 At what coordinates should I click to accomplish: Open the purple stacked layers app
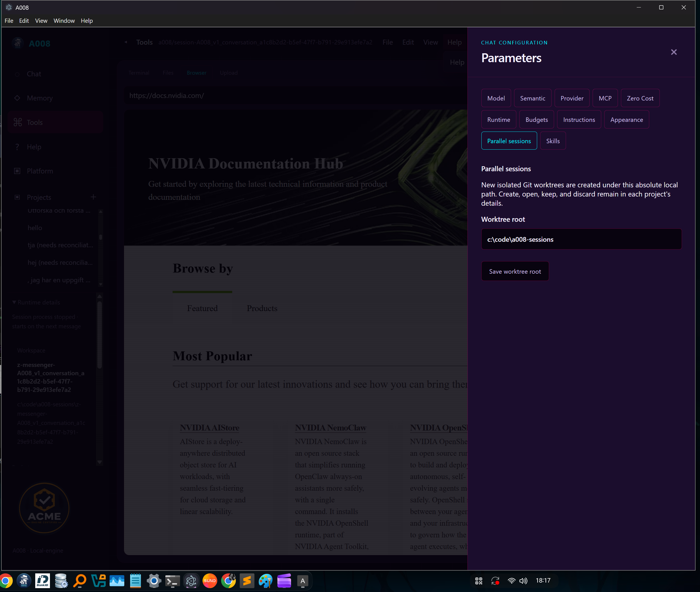pyautogui.click(x=284, y=581)
